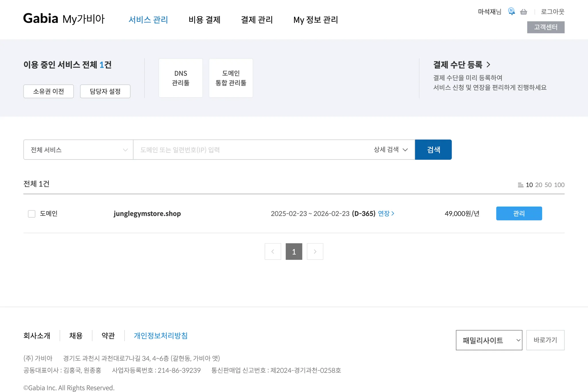Open the 비용 결제 menu
Viewport: 588px width, 392px height.
click(x=204, y=20)
